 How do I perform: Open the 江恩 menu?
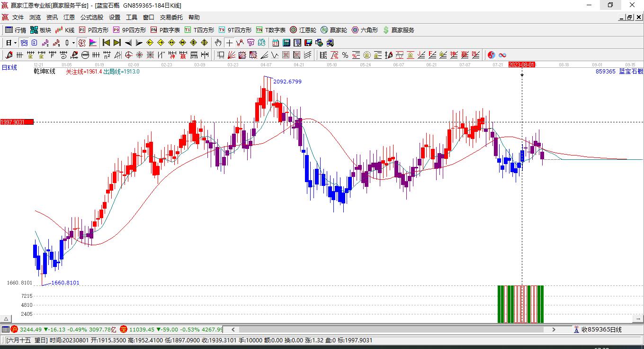pyautogui.click(x=69, y=18)
